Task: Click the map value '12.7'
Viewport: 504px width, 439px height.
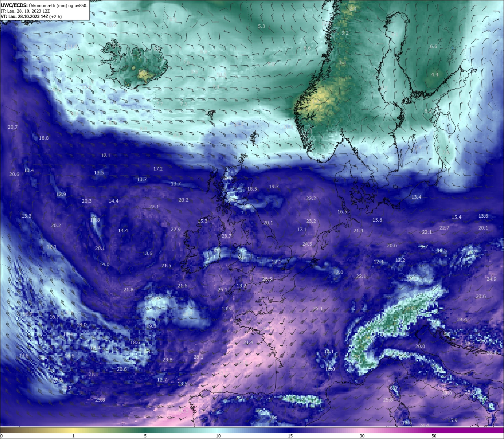Action: pos(162,380)
